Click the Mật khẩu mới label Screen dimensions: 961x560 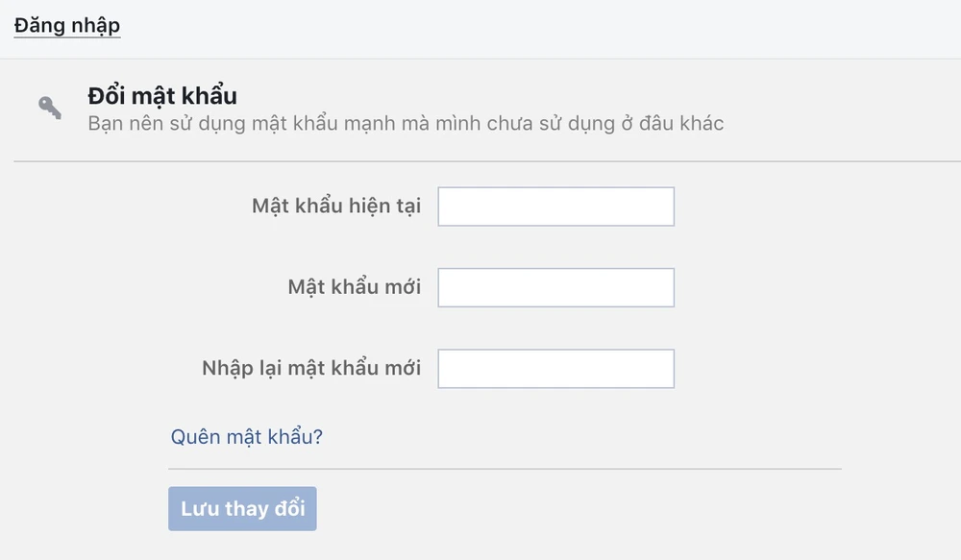point(354,287)
